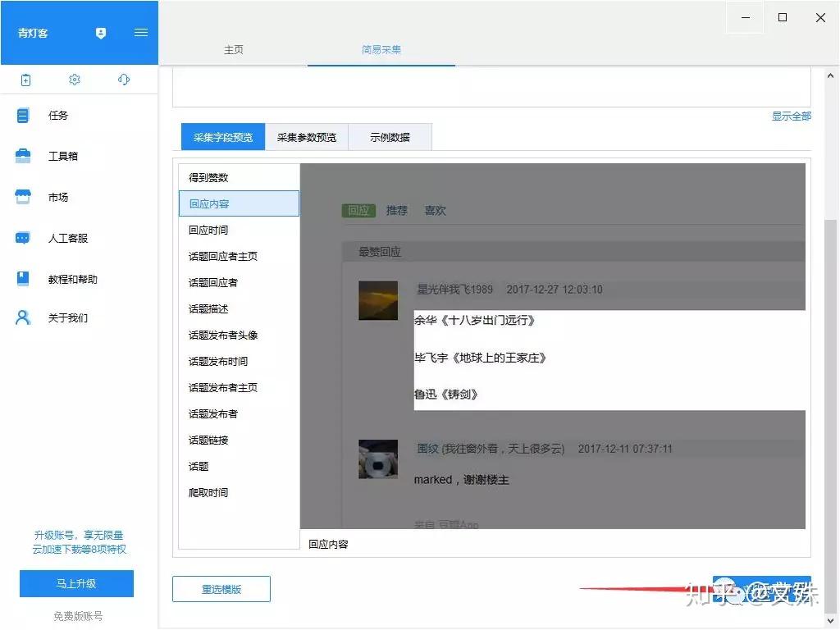Click the 升级账号 upgrade promo text

point(79,542)
